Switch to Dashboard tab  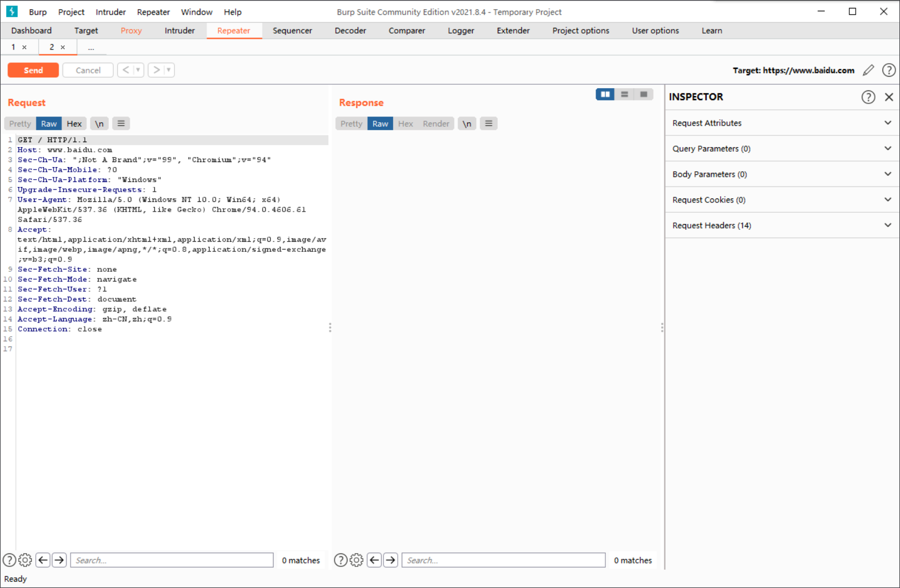(31, 31)
